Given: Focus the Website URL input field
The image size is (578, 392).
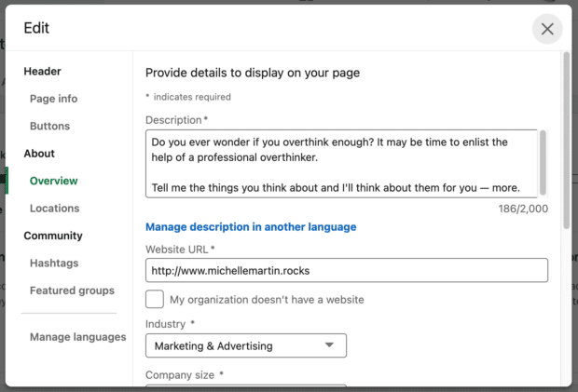Looking at the screenshot, I should [346, 271].
